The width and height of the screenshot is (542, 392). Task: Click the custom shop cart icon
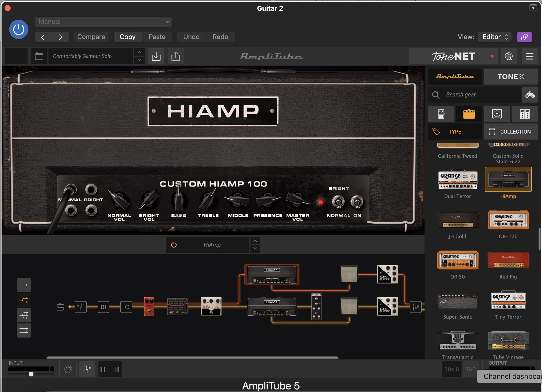coord(530,95)
